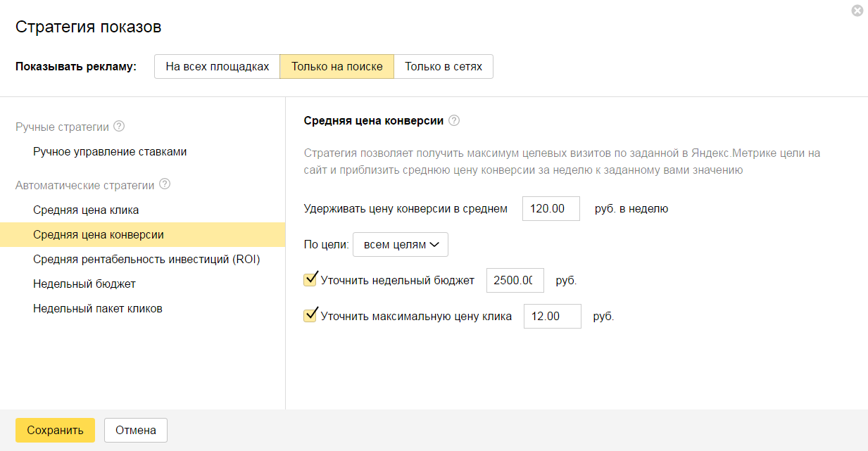Choose Ручное управление ставками strategy
The image size is (868, 451).
click(x=110, y=152)
